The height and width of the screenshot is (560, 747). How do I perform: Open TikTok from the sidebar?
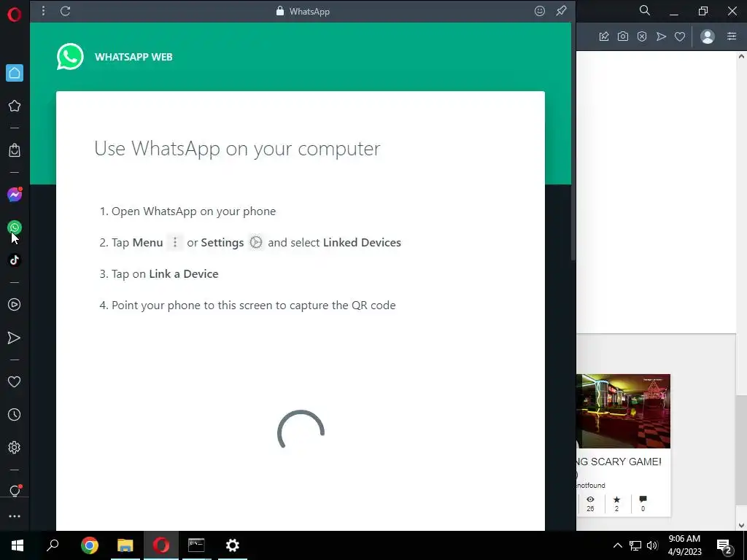(15, 260)
